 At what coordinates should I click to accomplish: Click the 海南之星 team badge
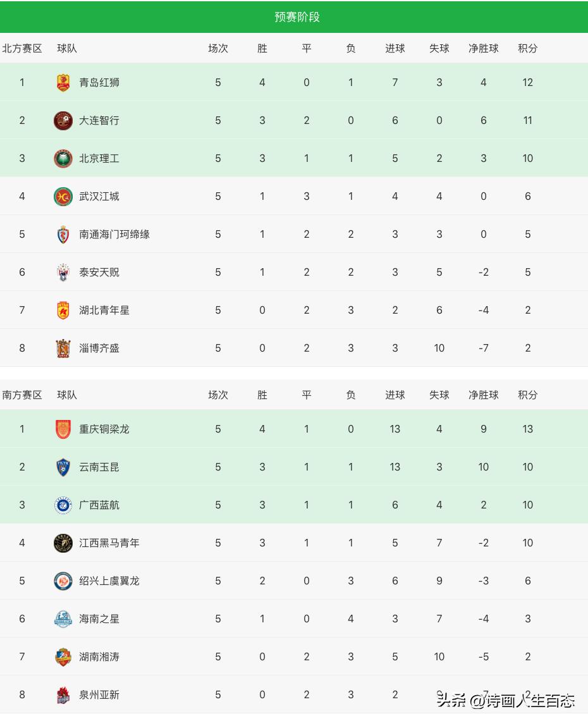coord(63,619)
